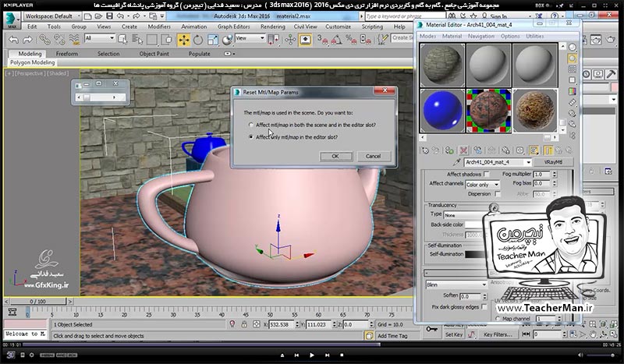The width and height of the screenshot is (624, 364).
Task: Choose the Select Object tool
Action: click(x=123, y=40)
